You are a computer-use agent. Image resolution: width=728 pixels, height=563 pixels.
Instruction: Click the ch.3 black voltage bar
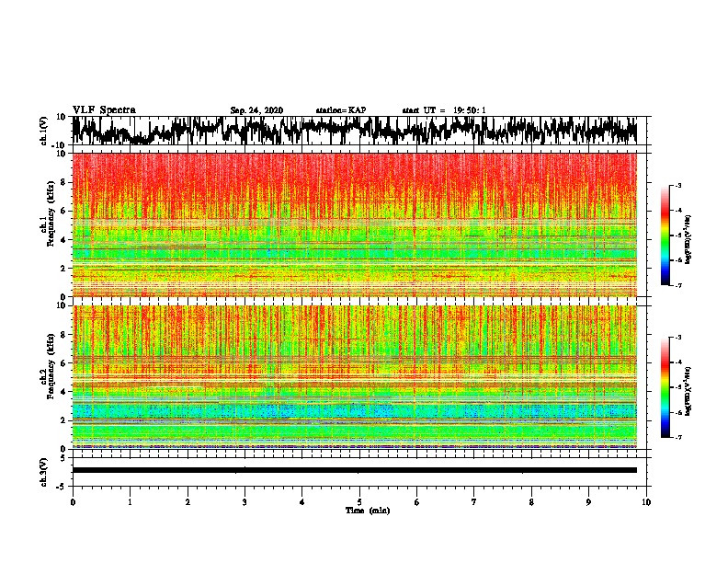pyautogui.click(x=354, y=470)
